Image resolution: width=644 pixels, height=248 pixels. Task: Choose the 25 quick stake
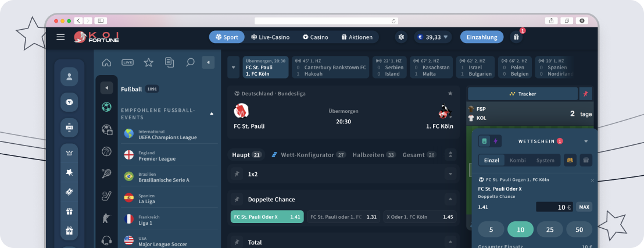550,229
